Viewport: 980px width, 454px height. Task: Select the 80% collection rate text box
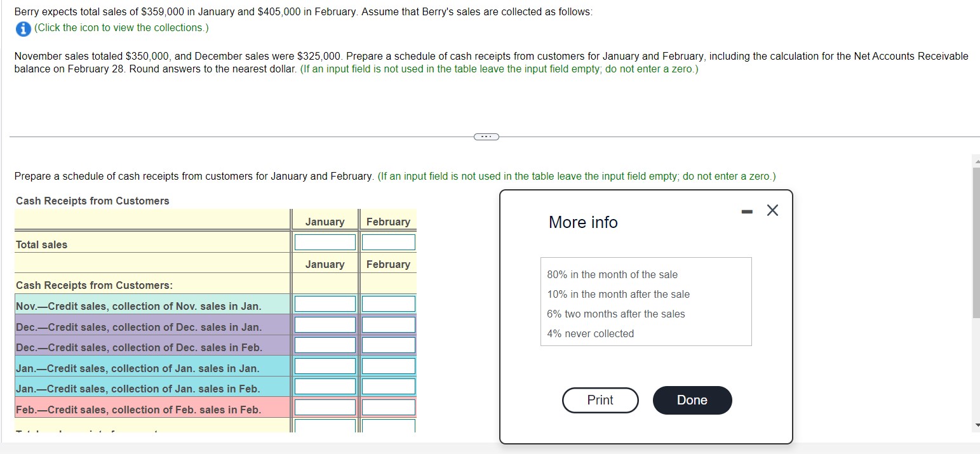click(612, 274)
